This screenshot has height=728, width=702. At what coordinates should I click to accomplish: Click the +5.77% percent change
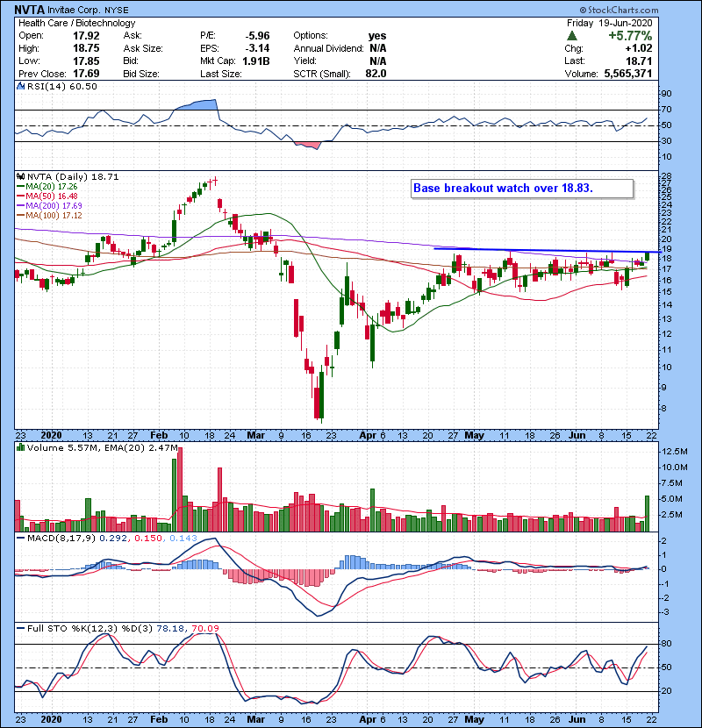click(x=630, y=36)
